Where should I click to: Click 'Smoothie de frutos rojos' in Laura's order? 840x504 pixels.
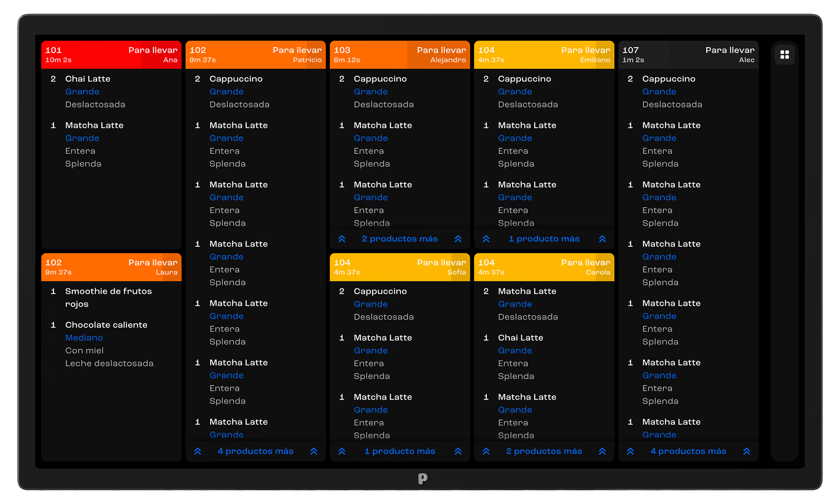coord(108,298)
